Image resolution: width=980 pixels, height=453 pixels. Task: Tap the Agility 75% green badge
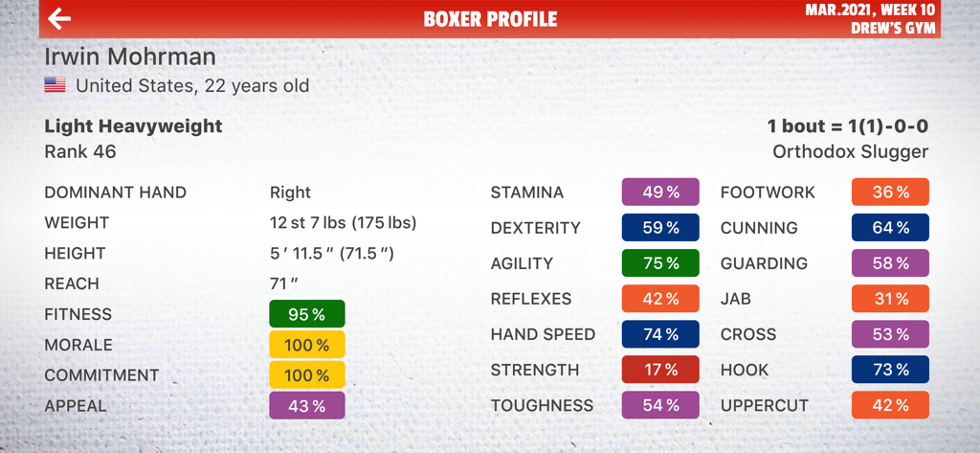(x=660, y=263)
